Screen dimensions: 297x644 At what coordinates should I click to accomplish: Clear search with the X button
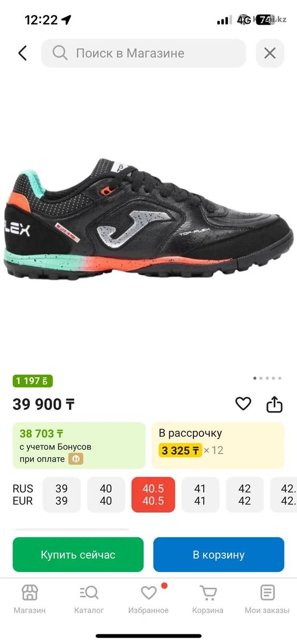270,53
